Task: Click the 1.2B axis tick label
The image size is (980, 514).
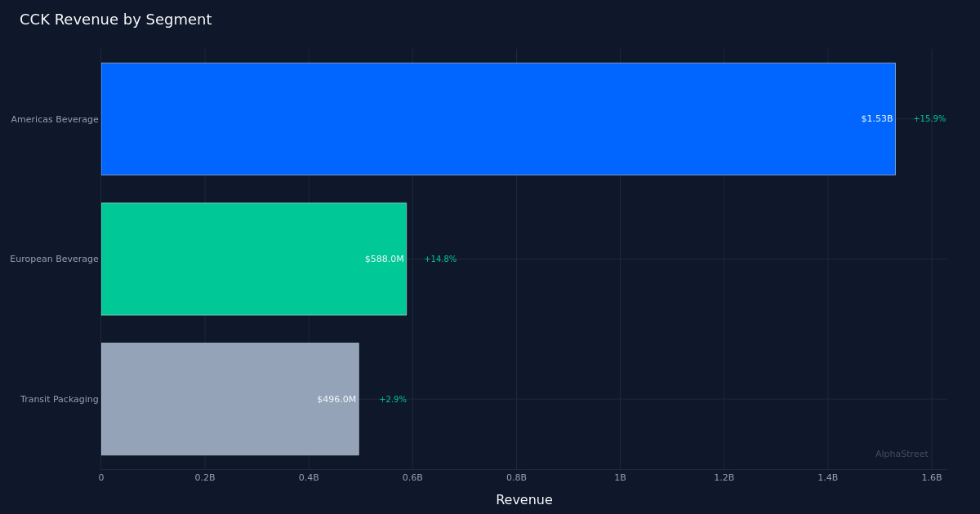Action: pos(724,477)
